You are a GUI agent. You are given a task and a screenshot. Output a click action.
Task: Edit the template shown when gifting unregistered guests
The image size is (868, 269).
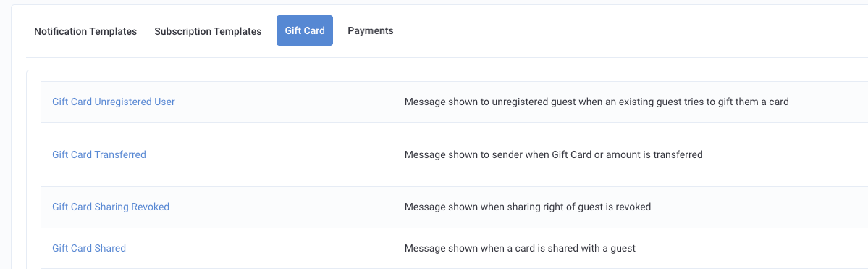[x=114, y=102]
